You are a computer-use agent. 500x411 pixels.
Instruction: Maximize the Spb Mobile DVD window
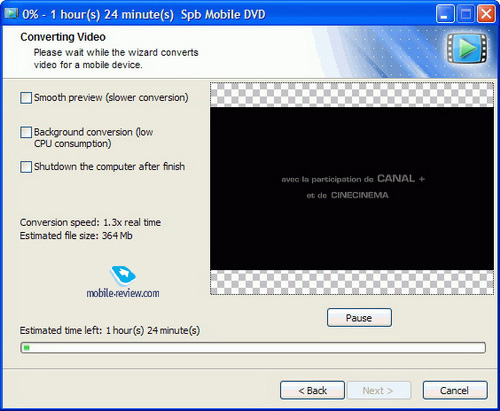465,14
